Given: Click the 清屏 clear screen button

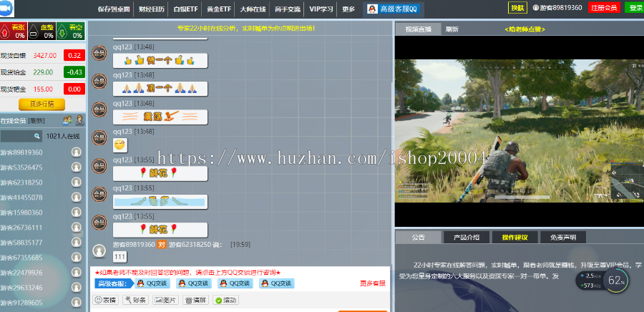Looking at the screenshot, I should (195, 300).
